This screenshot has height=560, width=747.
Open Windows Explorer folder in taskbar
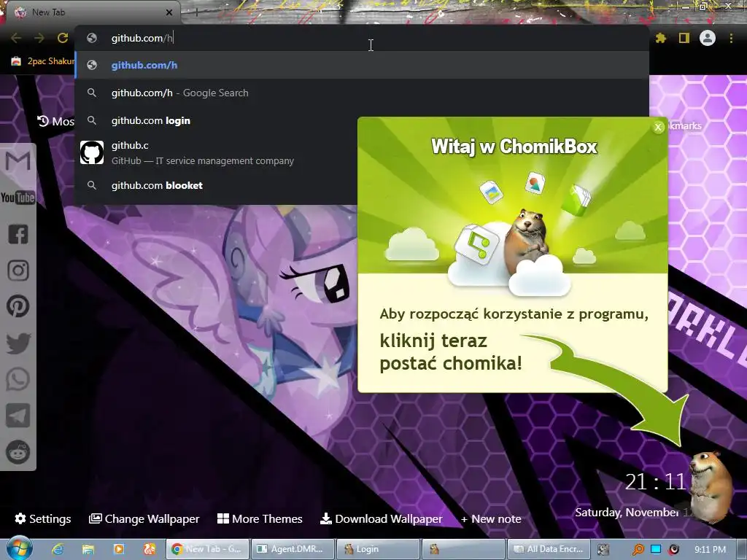click(x=88, y=549)
